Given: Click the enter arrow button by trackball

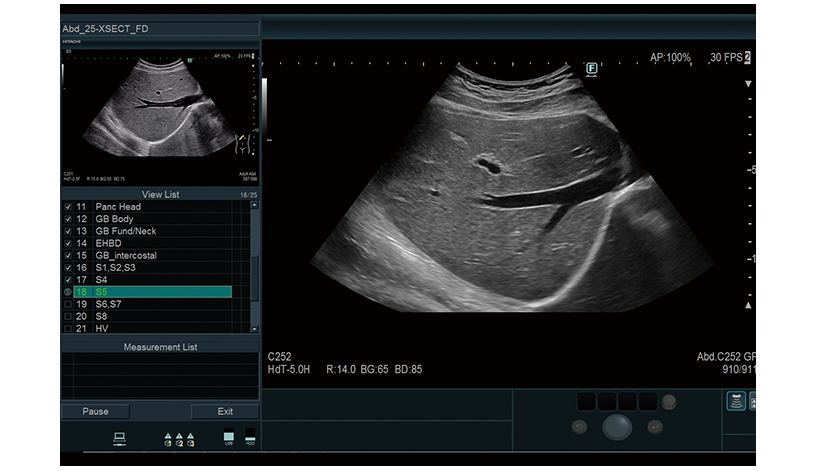Looking at the screenshot, I should (655, 426).
